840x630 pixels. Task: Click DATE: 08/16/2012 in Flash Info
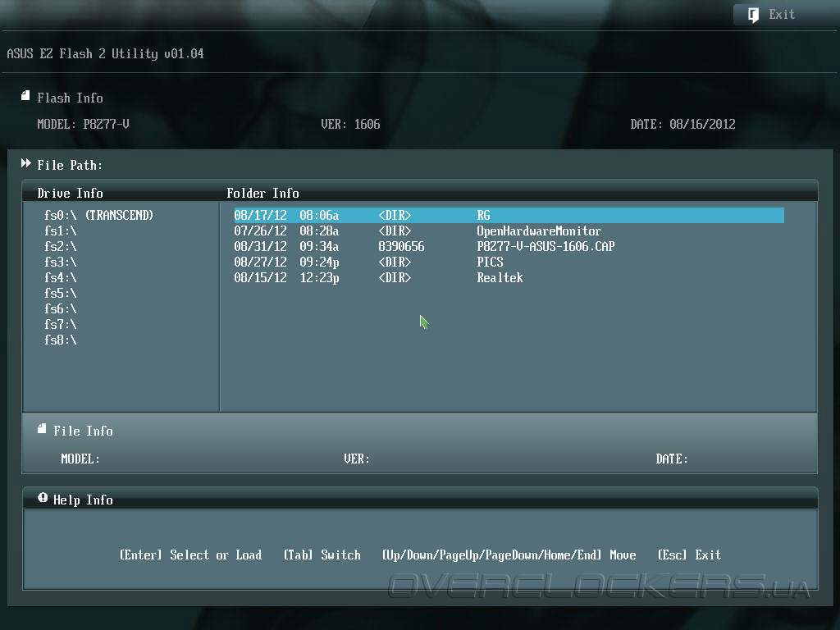[x=683, y=125]
